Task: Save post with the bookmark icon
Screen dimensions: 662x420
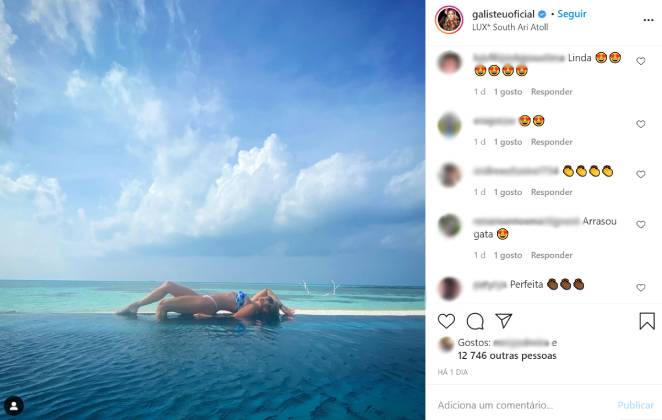Action: [x=646, y=321]
